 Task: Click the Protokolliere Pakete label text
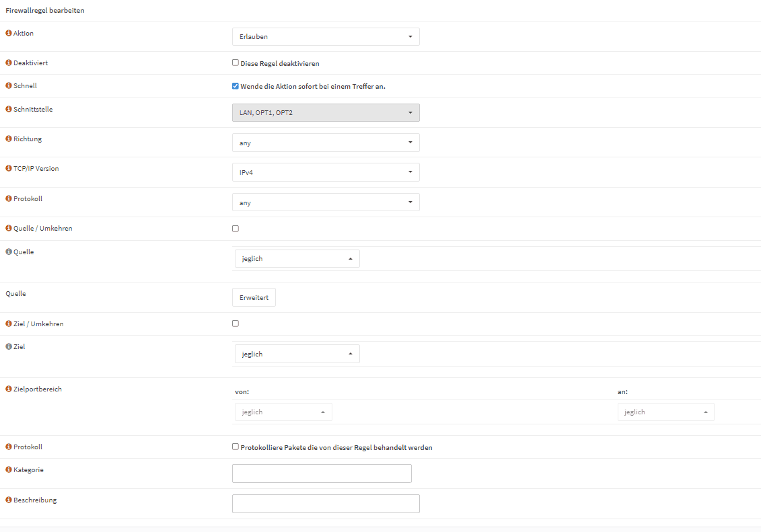click(336, 448)
